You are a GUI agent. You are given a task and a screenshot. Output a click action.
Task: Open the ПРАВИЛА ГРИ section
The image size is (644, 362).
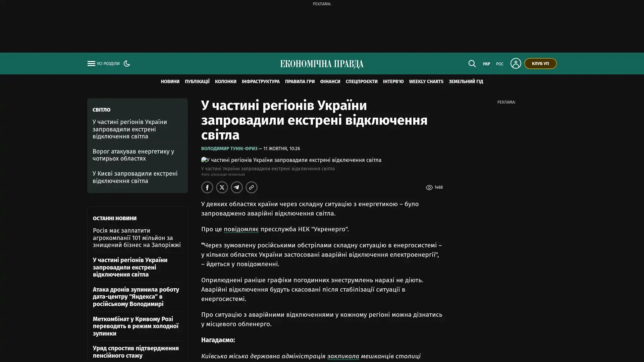click(x=300, y=81)
